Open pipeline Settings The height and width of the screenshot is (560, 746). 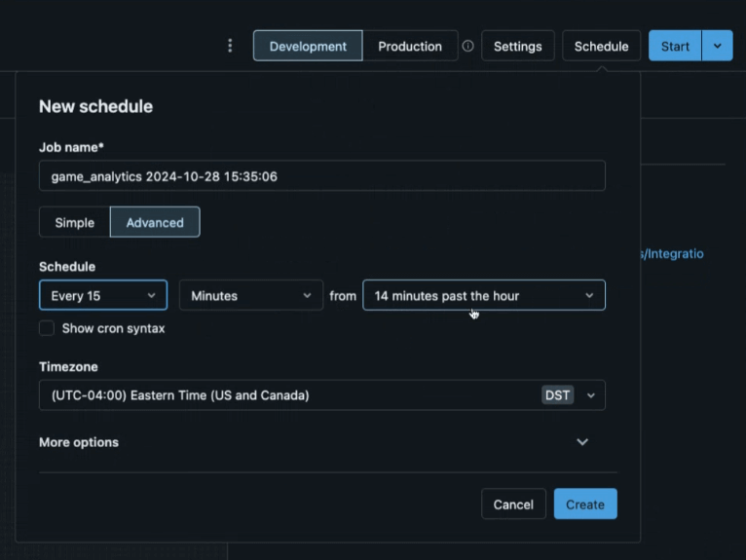(518, 46)
